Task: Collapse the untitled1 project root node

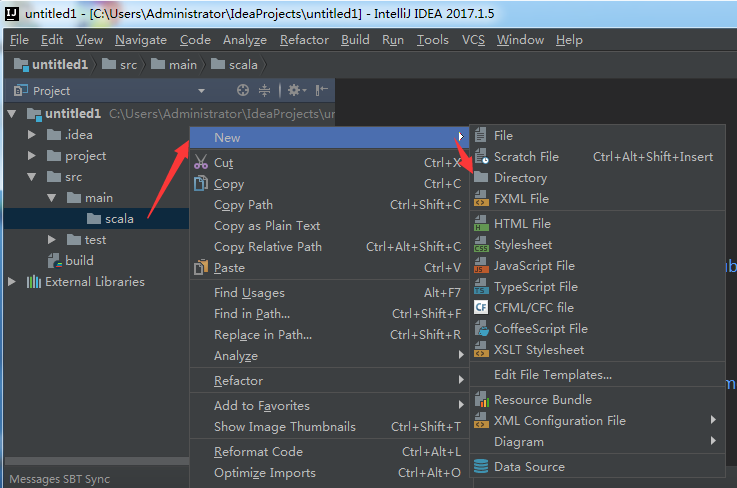Action: (12, 114)
